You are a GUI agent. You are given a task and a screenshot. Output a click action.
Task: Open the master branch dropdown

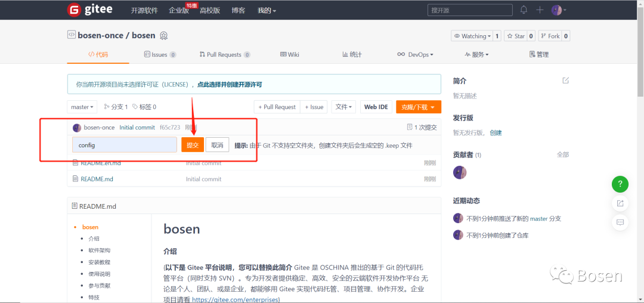(82, 107)
